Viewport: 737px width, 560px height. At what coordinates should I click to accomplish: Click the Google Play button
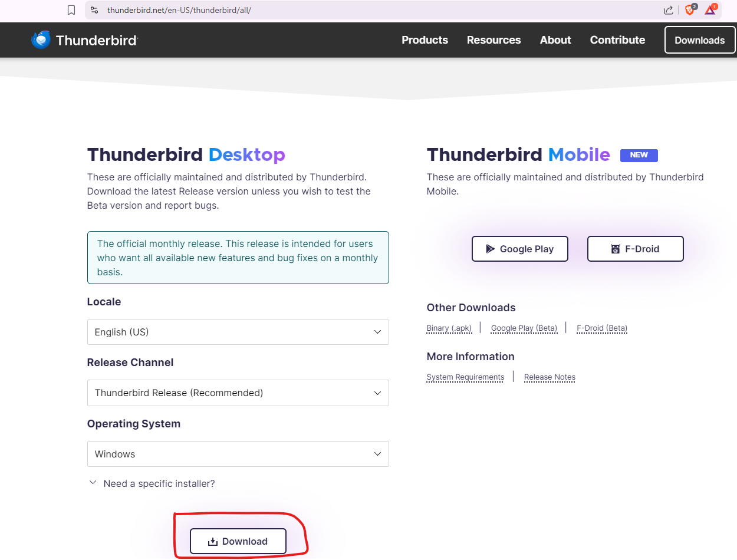click(520, 249)
